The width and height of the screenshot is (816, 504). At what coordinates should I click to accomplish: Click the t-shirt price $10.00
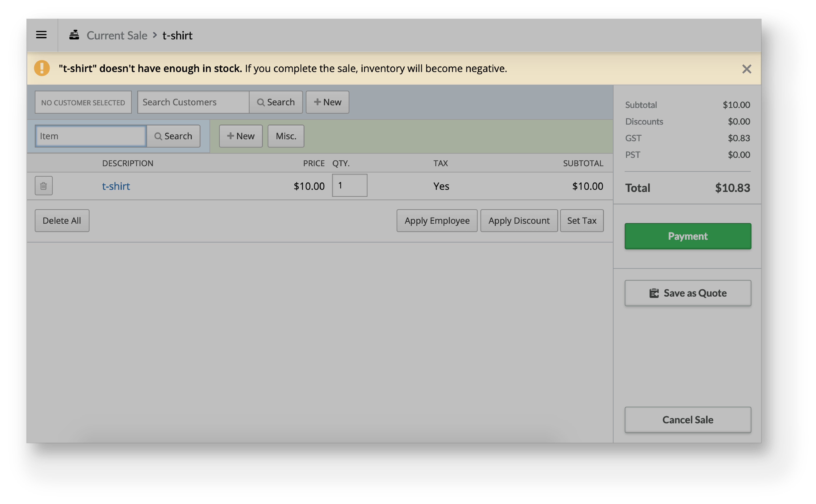[x=309, y=186]
